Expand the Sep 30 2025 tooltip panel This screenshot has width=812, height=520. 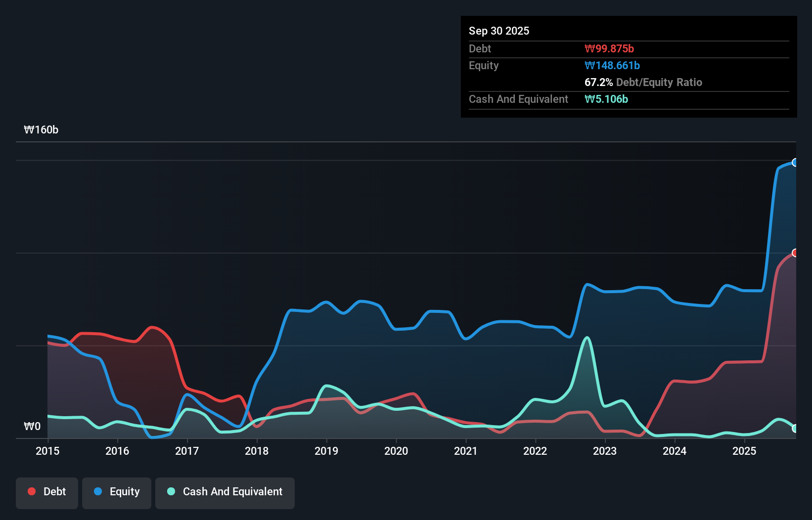point(499,31)
